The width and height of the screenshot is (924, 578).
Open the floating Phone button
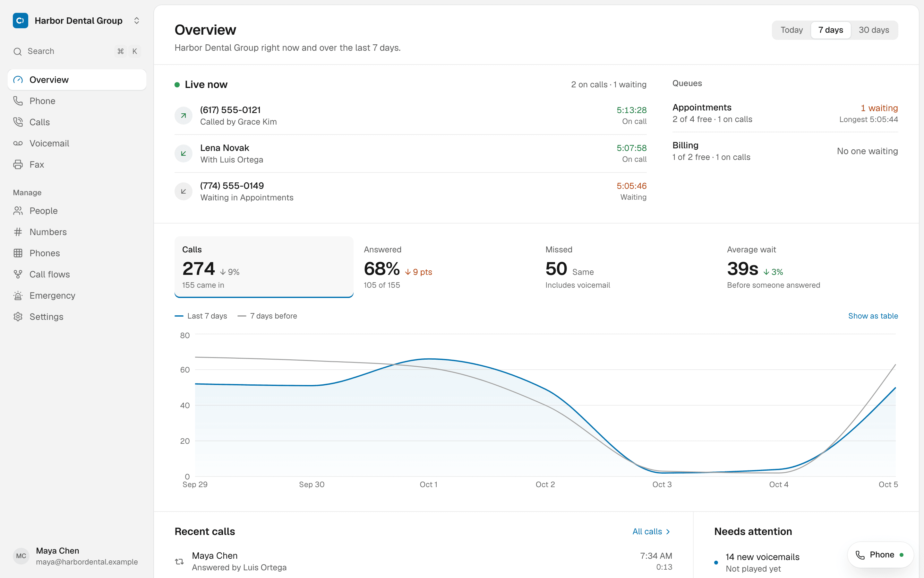(880, 555)
